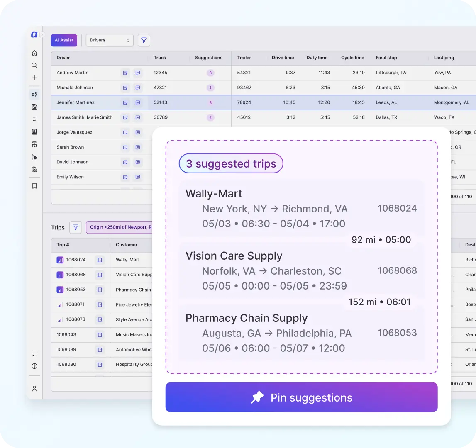Click the Pin suggestions button
476x448 pixels.
[x=301, y=397]
